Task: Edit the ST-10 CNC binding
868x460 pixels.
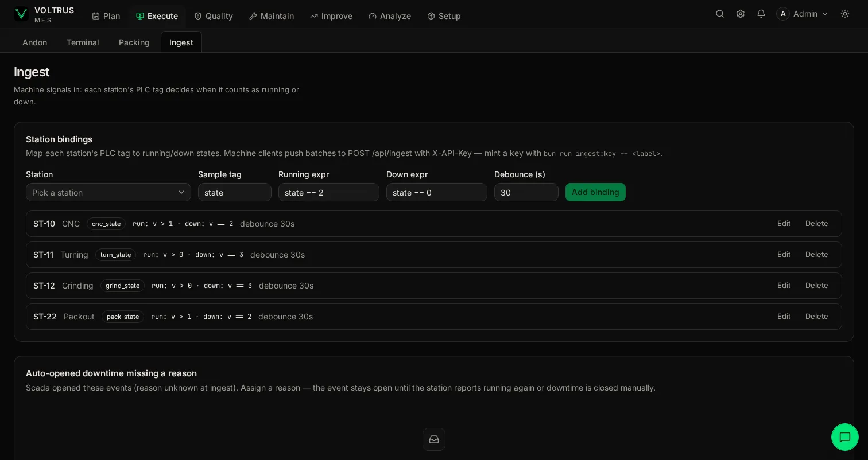Action: pyautogui.click(x=784, y=224)
